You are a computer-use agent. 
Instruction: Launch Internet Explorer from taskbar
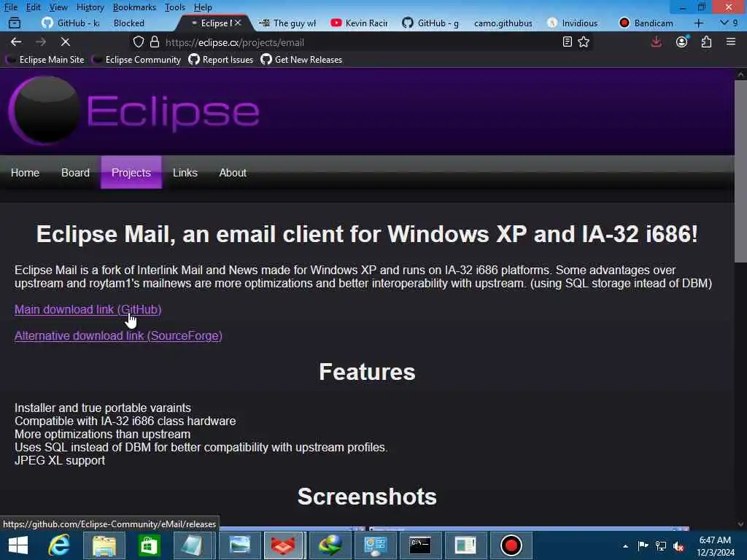tap(59, 545)
